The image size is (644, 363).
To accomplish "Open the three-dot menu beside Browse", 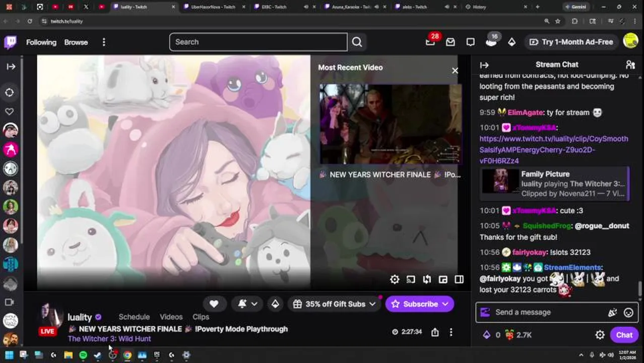I will pos(104,42).
